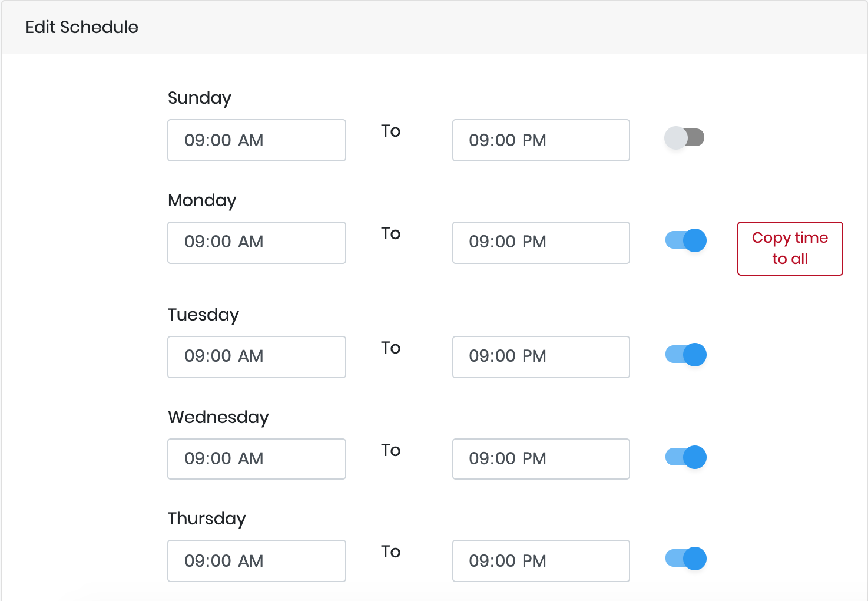Image resolution: width=868 pixels, height=601 pixels.
Task: Open the Sunday end time field
Action: click(x=541, y=140)
